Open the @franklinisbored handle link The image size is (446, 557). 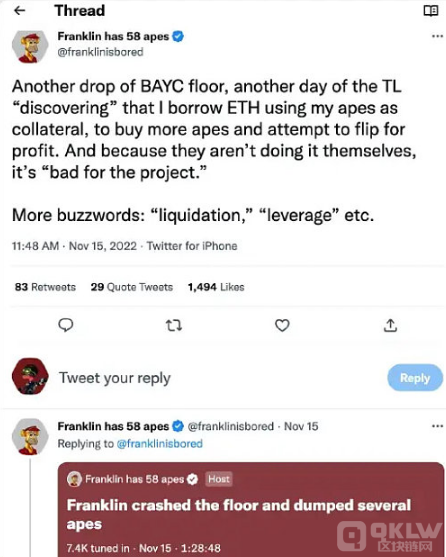pos(100,52)
